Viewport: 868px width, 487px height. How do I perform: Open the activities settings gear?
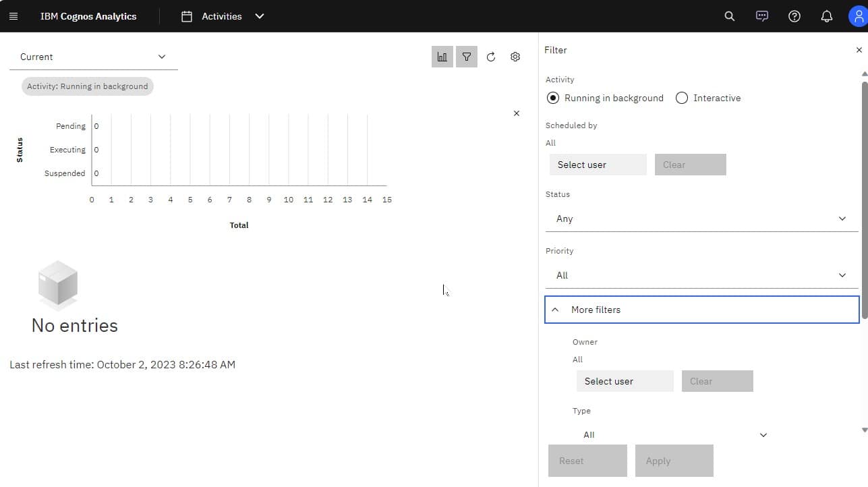click(515, 57)
